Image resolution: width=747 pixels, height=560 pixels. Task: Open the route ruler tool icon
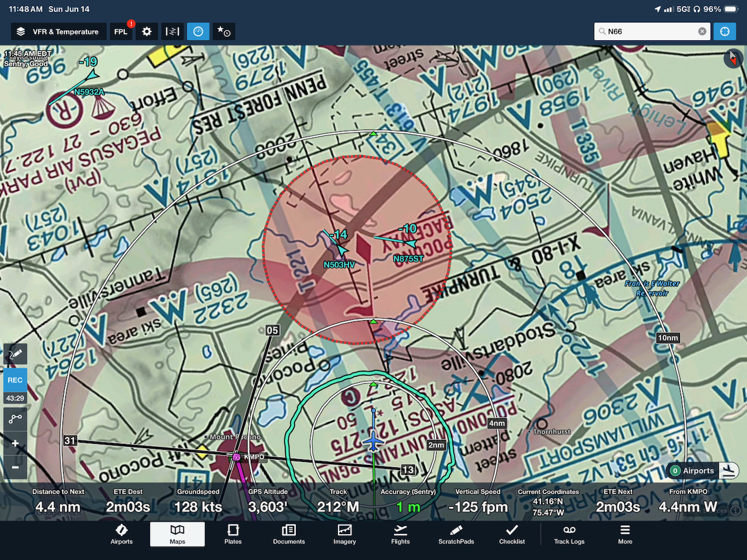[x=15, y=418]
